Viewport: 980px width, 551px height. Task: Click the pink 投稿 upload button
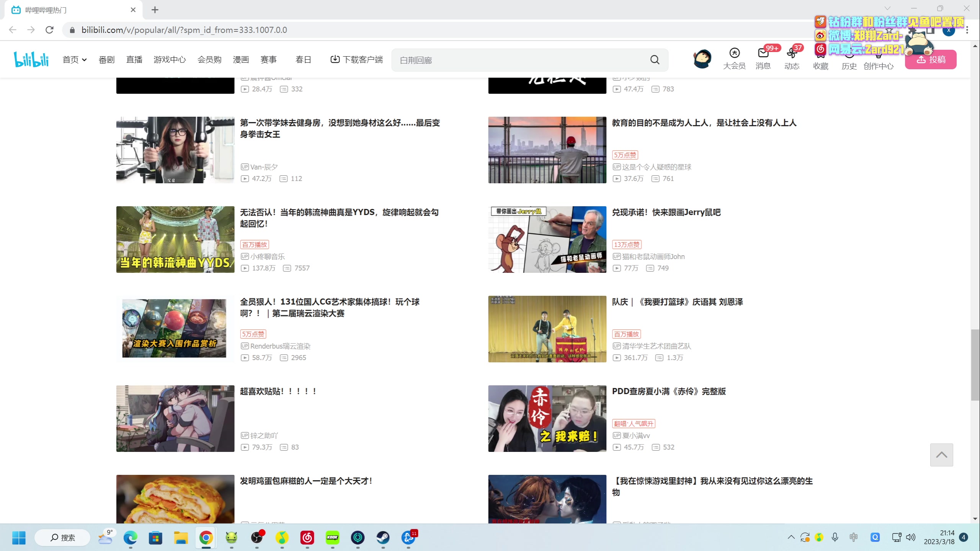pyautogui.click(x=930, y=60)
